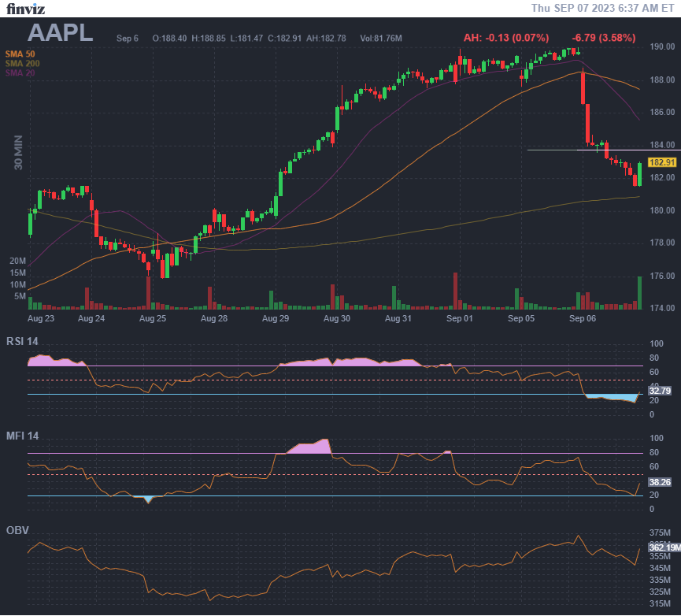Click the MFI value badge 38.26
681x616 pixels.
(x=659, y=481)
